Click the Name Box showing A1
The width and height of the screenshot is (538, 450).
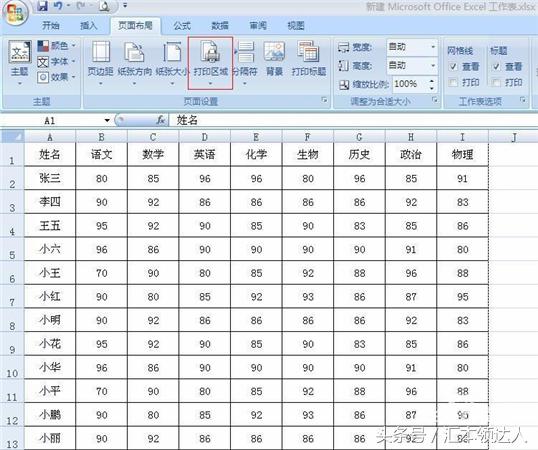pyautogui.click(x=51, y=120)
